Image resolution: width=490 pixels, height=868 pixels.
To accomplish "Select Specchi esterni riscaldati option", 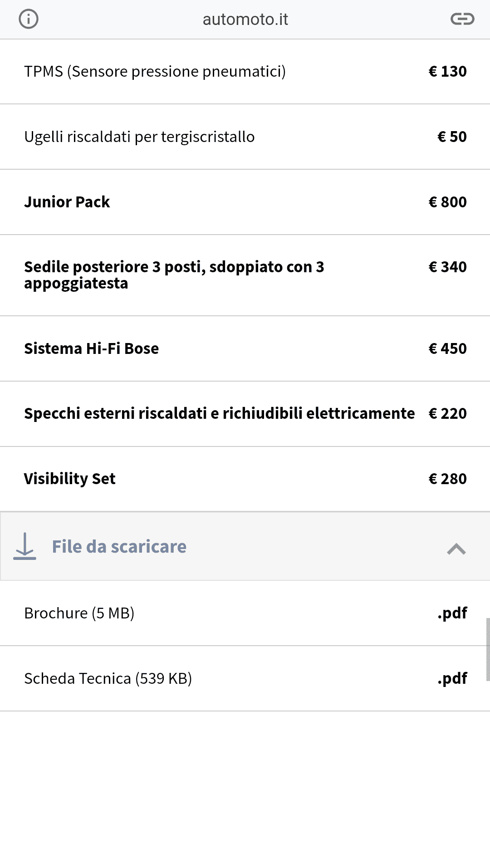I will (245, 414).
